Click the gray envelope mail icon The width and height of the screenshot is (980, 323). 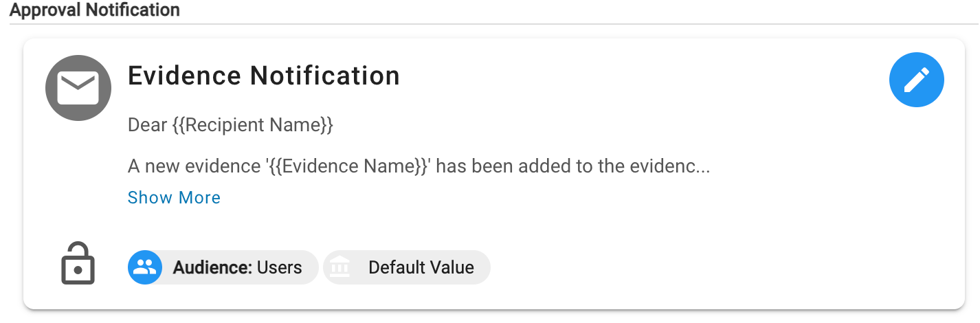tap(78, 88)
